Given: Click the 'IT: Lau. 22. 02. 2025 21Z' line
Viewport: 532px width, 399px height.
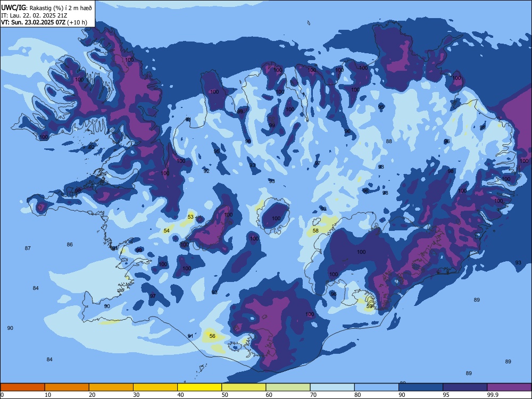Looking at the screenshot, I should [34, 15].
